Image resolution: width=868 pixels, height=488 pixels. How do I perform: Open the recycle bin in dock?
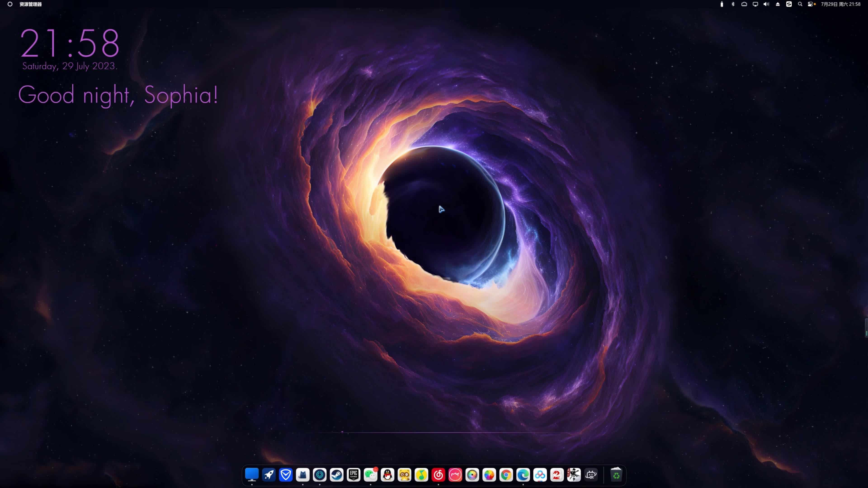pyautogui.click(x=616, y=475)
